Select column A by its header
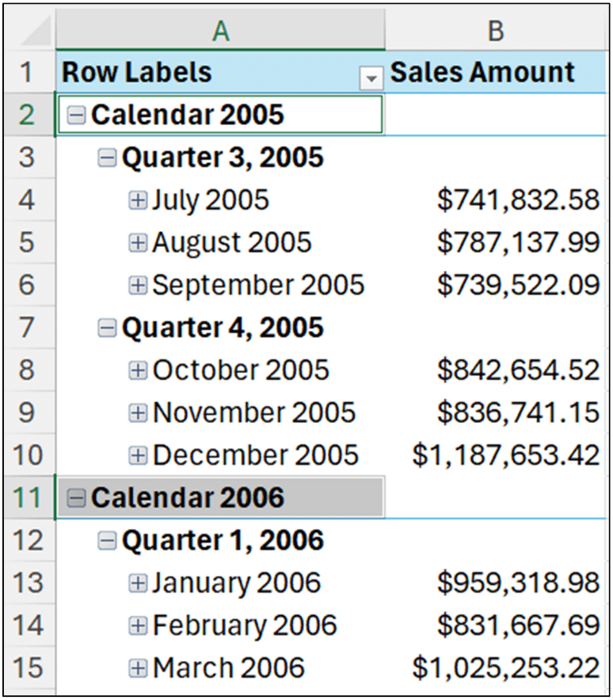The height and width of the screenshot is (700, 613). (221, 32)
